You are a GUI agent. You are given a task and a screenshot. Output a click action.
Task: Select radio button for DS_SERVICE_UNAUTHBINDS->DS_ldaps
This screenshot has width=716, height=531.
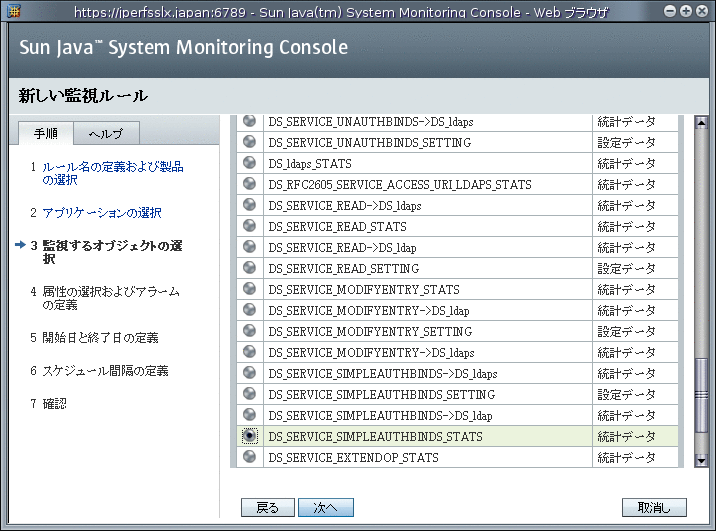tap(249, 121)
